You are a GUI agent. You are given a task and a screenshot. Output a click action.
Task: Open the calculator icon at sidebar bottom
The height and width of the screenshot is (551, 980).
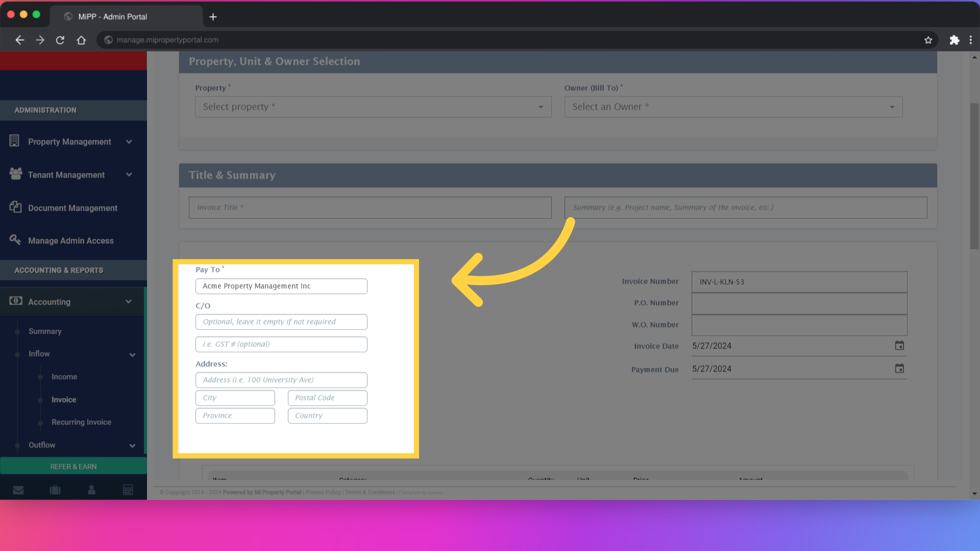pos(128,490)
